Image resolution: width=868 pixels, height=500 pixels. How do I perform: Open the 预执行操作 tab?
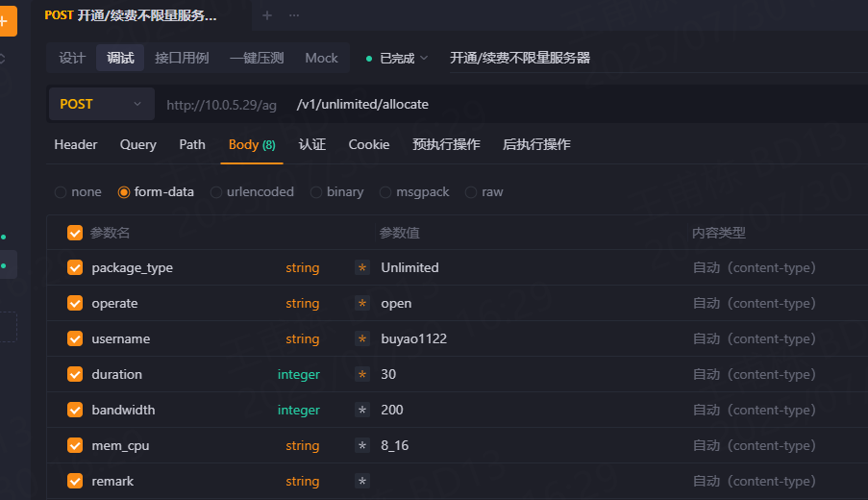446,144
